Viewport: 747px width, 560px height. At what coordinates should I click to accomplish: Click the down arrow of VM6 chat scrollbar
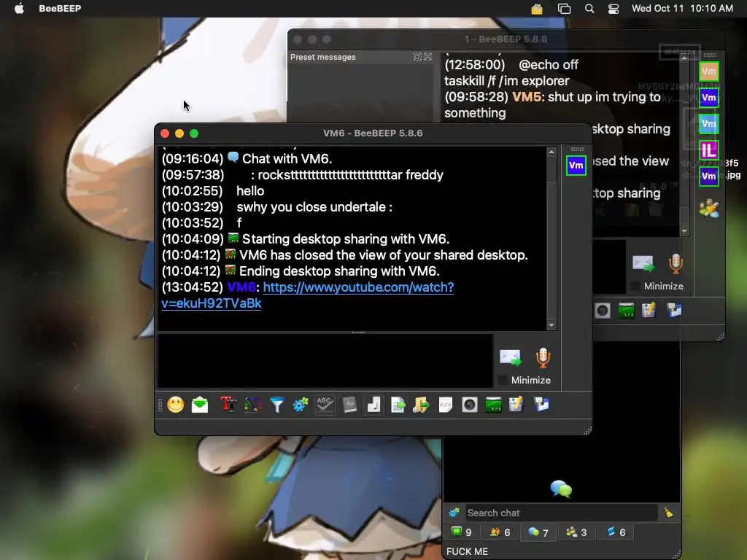click(551, 325)
